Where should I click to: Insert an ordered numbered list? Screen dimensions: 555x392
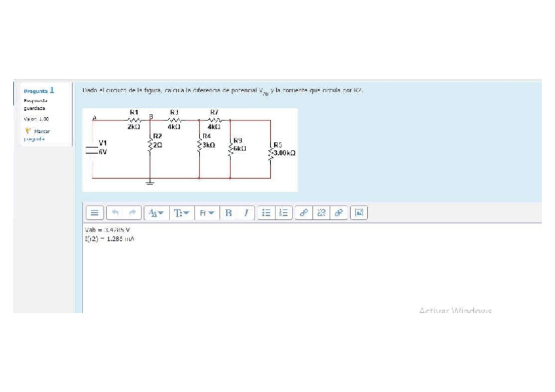point(283,213)
